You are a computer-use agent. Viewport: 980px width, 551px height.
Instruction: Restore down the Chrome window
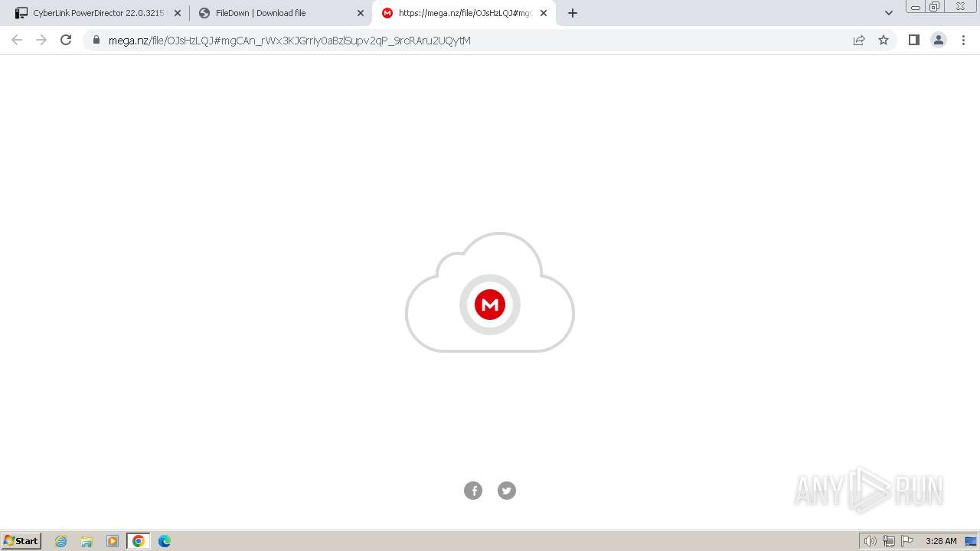point(935,6)
